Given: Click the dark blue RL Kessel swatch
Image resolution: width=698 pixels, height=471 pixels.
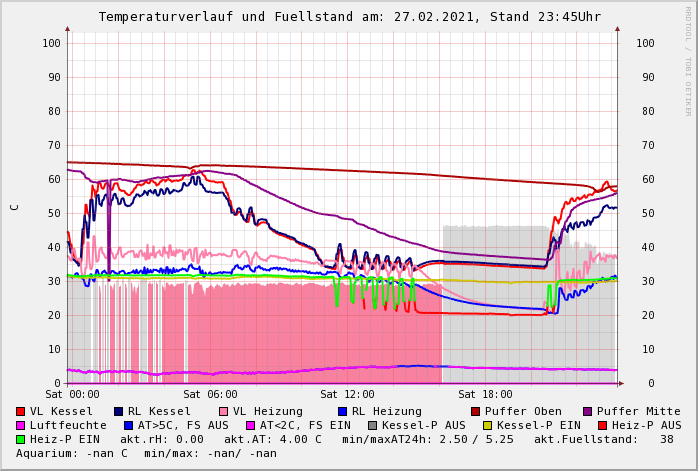Looking at the screenshot, I should [x=119, y=411].
